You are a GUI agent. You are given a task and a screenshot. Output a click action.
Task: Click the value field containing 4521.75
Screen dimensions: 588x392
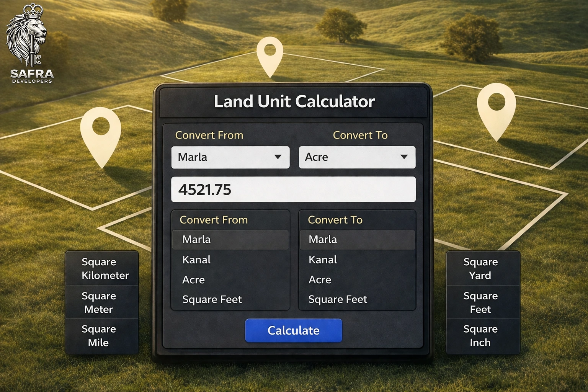293,189
